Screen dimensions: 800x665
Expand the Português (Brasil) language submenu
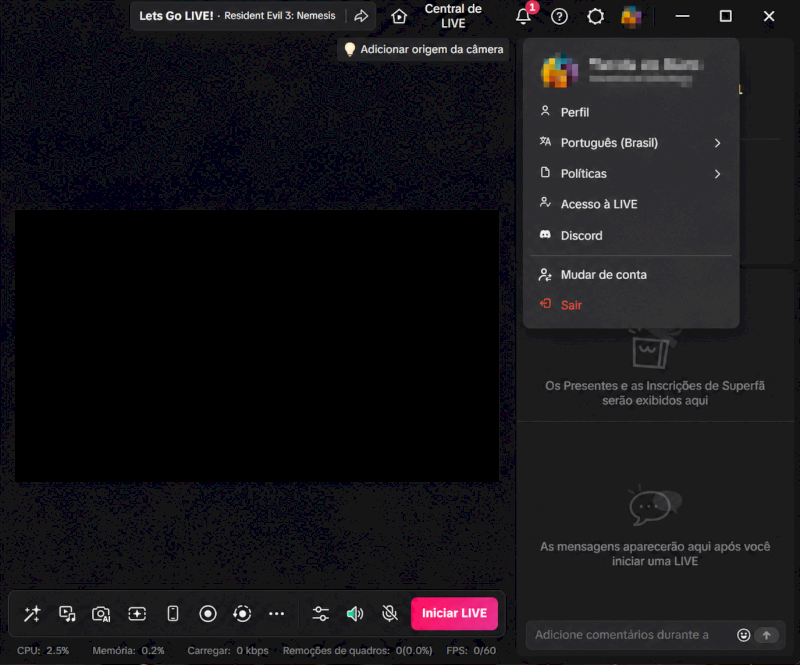(x=631, y=143)
